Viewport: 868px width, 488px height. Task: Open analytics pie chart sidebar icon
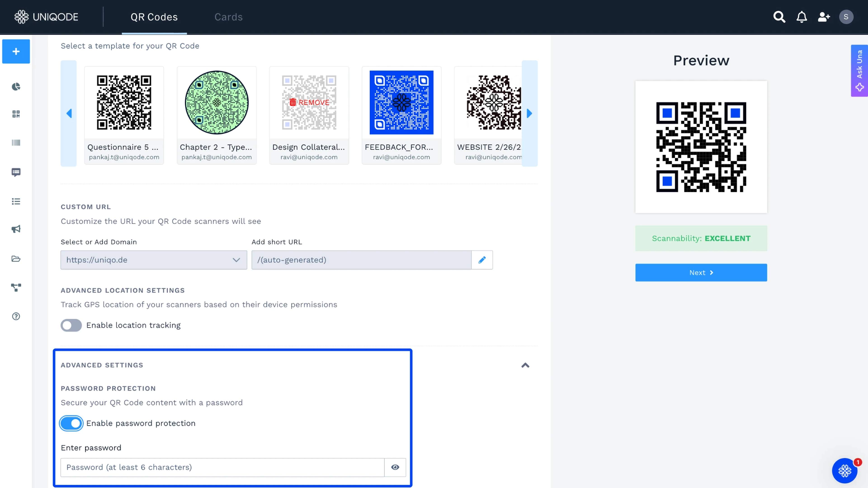[x=16, y=87]
